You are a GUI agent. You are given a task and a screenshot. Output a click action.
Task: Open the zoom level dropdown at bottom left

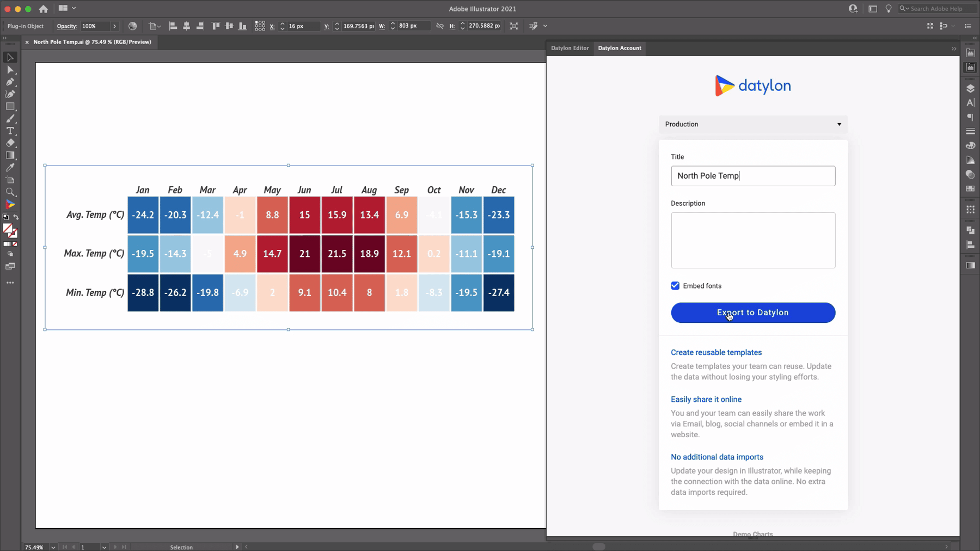[53, 547]
